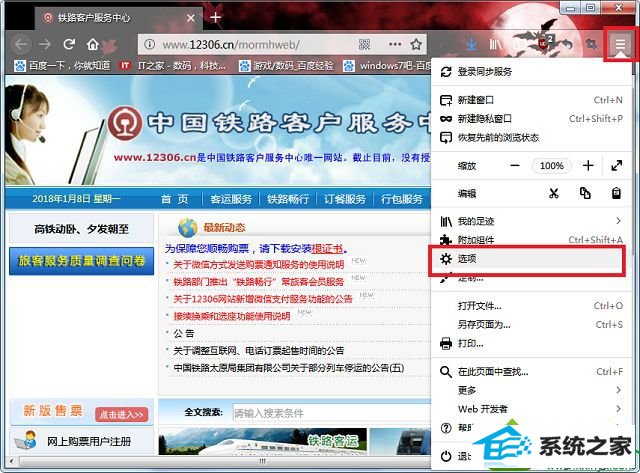Click the copy icon in edit row

[x=585, y=193]
